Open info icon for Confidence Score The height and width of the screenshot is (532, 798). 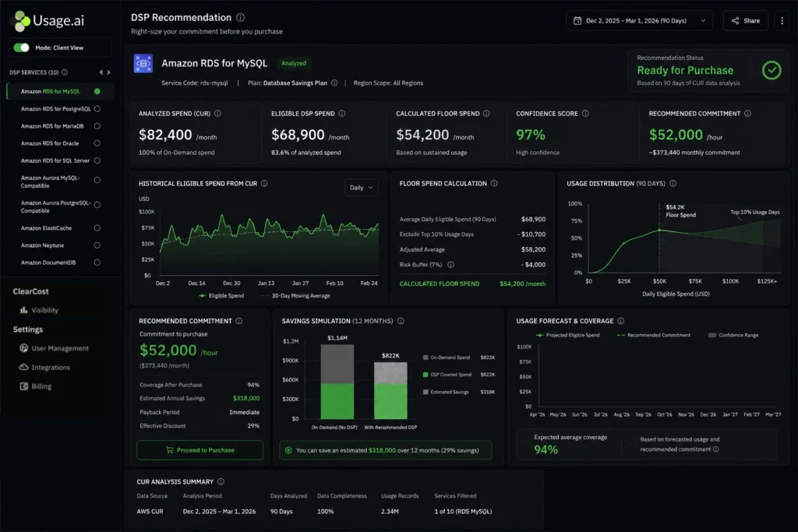(x=585, y=114)
